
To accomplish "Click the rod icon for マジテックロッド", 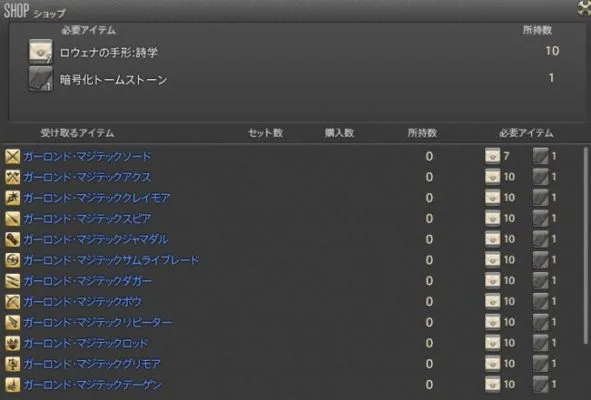I will 12,343.
